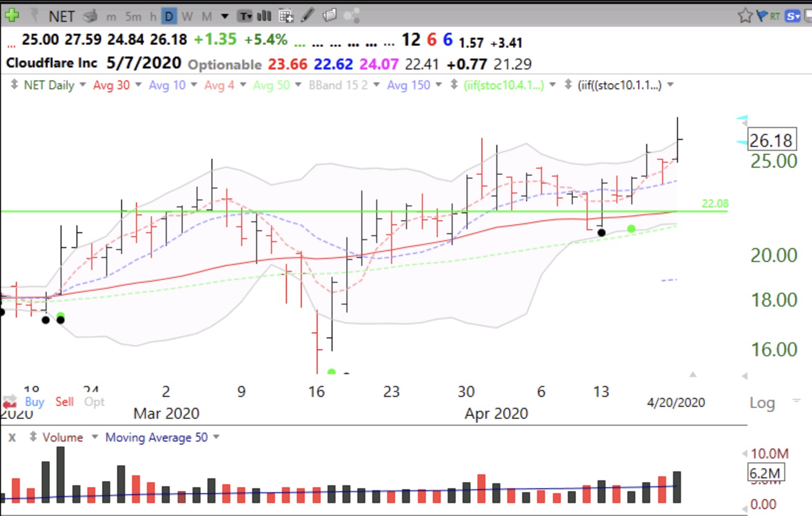Viewport: 812px width, 516px height.
Task: Click the Avg 150 indicator label
Action: click(408, 85)
